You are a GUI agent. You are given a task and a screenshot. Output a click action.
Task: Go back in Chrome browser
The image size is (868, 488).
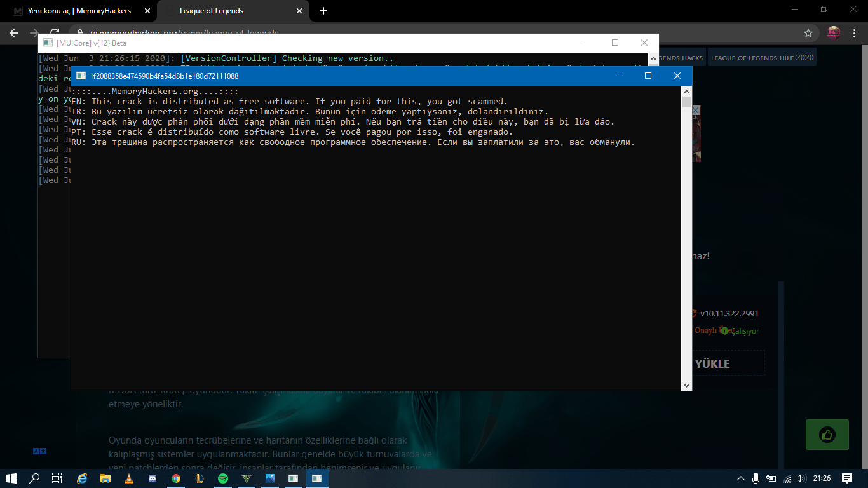click(14, 33)
